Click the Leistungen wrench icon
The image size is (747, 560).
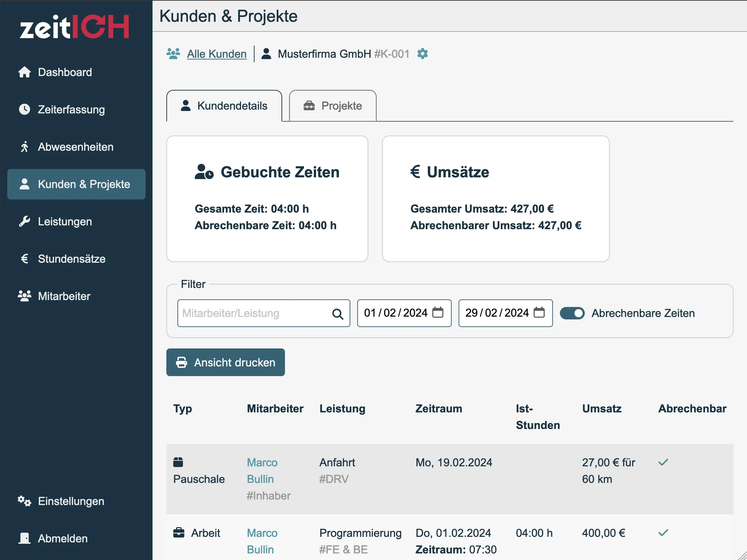click(25, 221)
